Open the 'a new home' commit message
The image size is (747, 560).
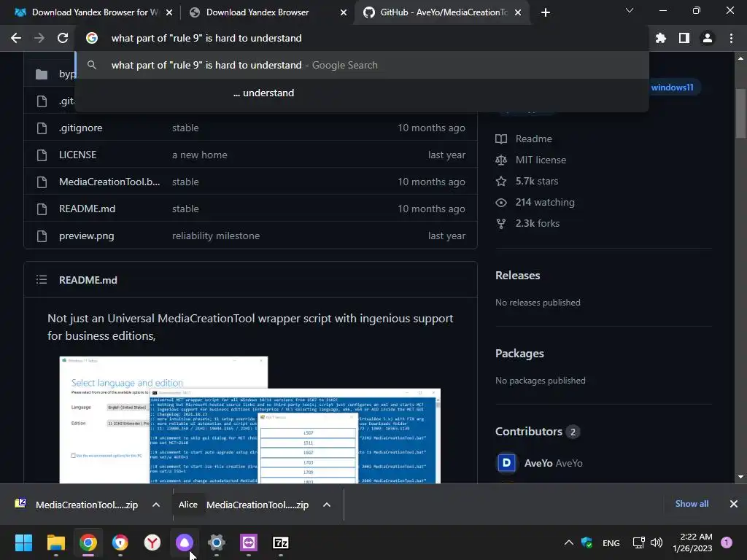(x=200, y=155)
